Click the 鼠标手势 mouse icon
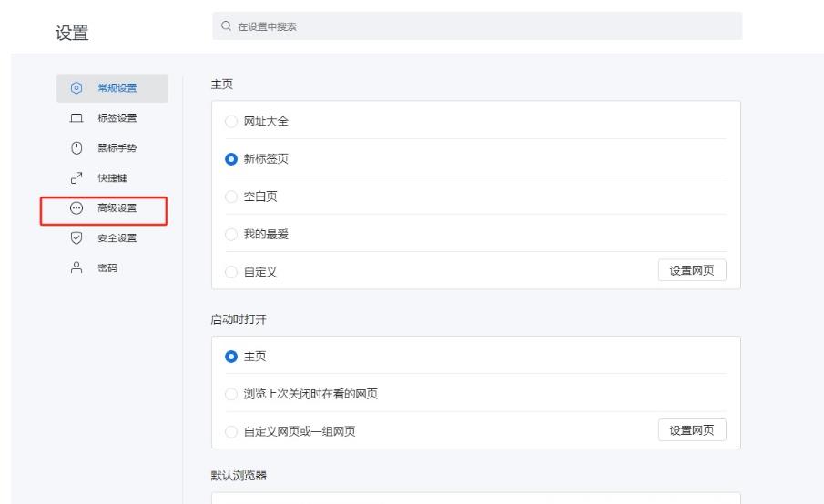 click(x=76, y=148)
